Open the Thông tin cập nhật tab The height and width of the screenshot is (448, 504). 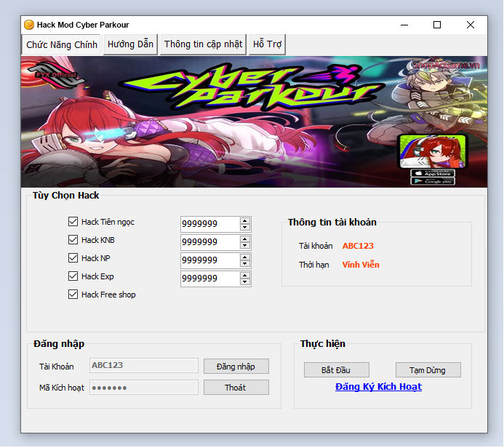pyautogui.click(x=203, y=44)
